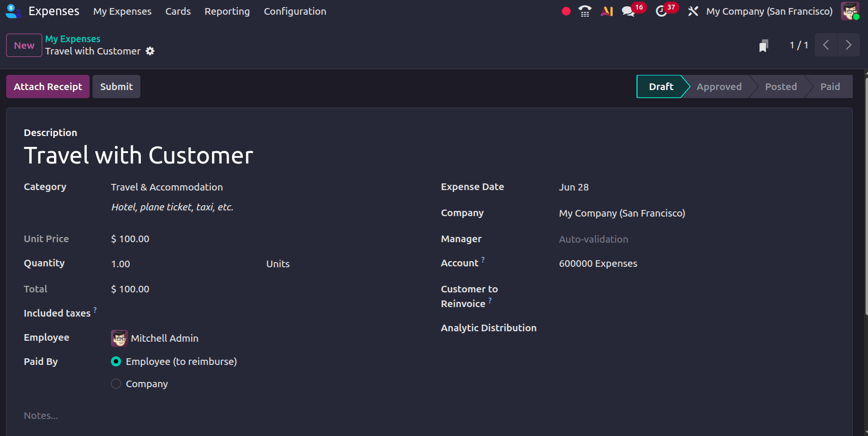The width and height of the screenshot is (868, 436).
Task: Click the Posted status stage
Action: [x=781, y=87]
